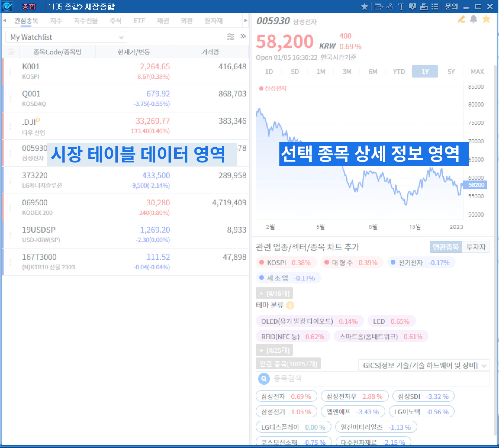Click the font size T icon
Screen dimensions: 499x448
coord(401,7)
